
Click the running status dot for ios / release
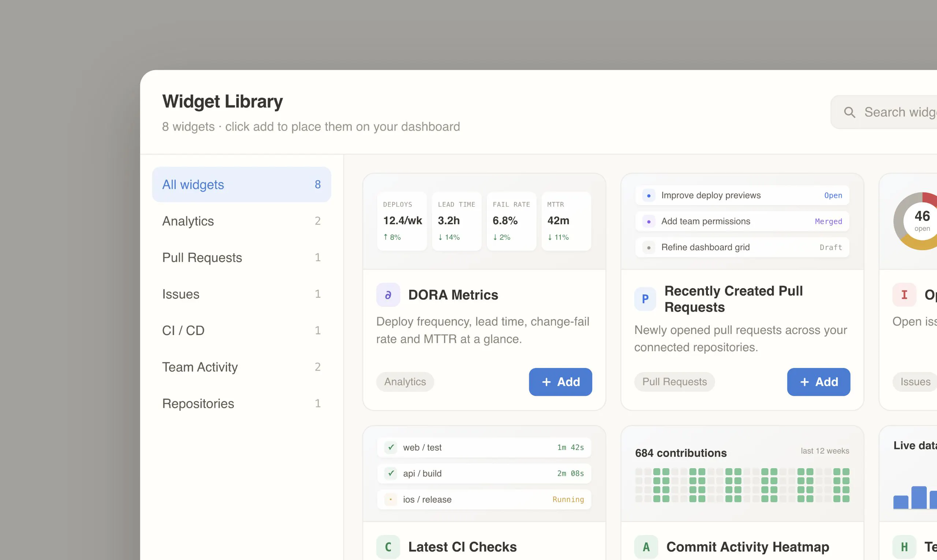(391, 500)
